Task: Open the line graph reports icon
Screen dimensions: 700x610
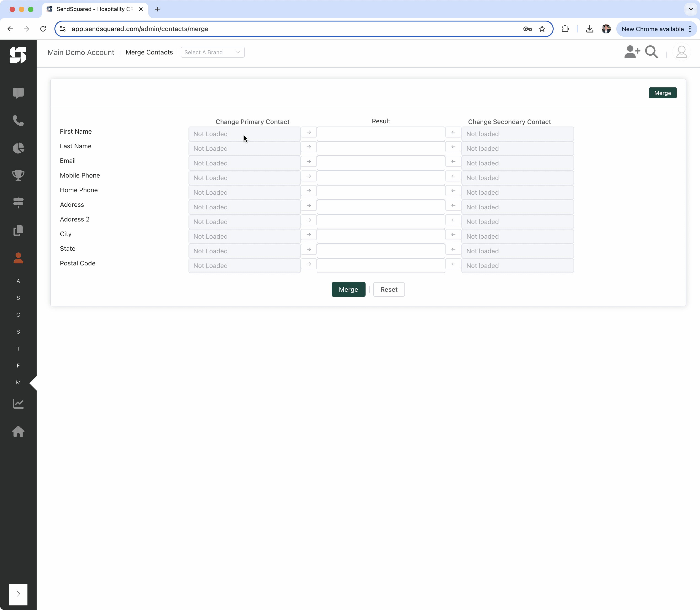Action: (18, 404)
